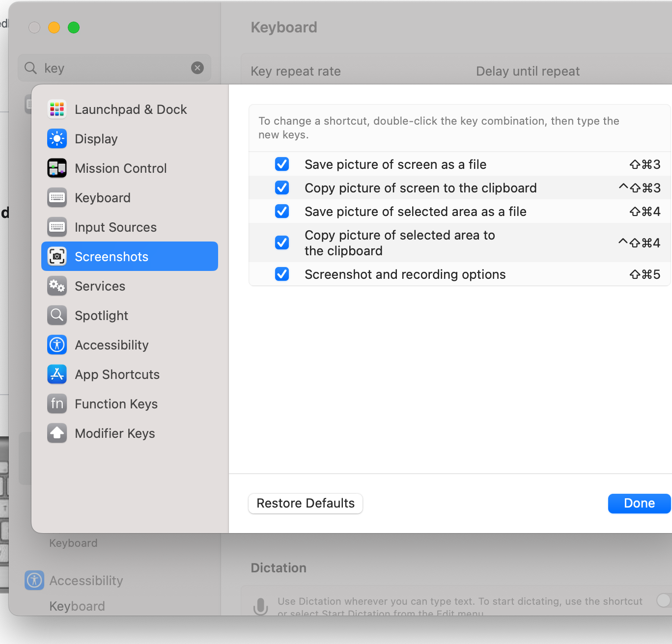Toggle Screenshot and recording options checkbox
Viewport: 672px width, 644px height.
click(282, 274)
